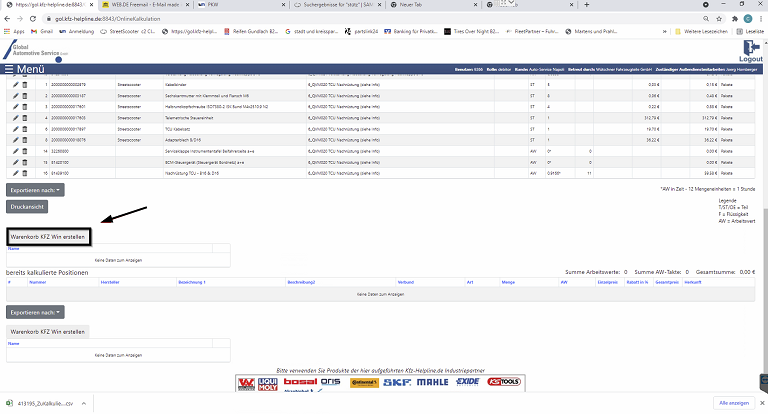The height and width of the screenshot is (414, 768).
Task: Switch to Suchergebnisse für stütz tab
Action: pos(337,5)
